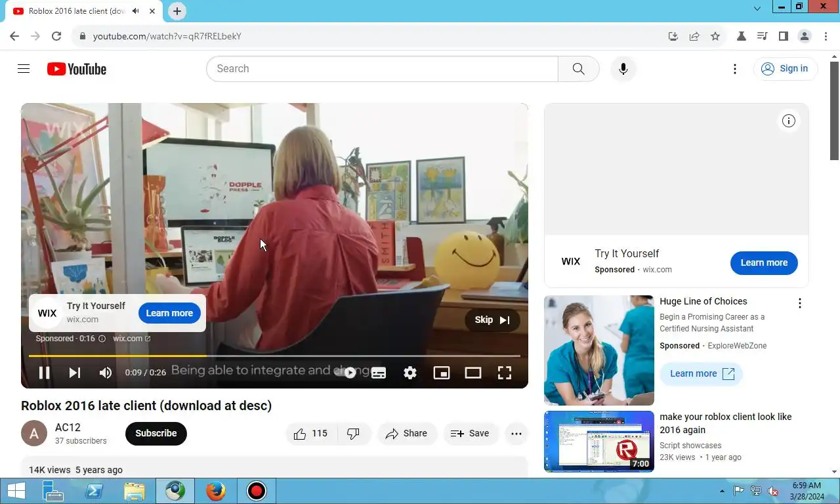This screenshot has height=504, width=840.
Task: Open player settings gear
Action: coord(410,373)
